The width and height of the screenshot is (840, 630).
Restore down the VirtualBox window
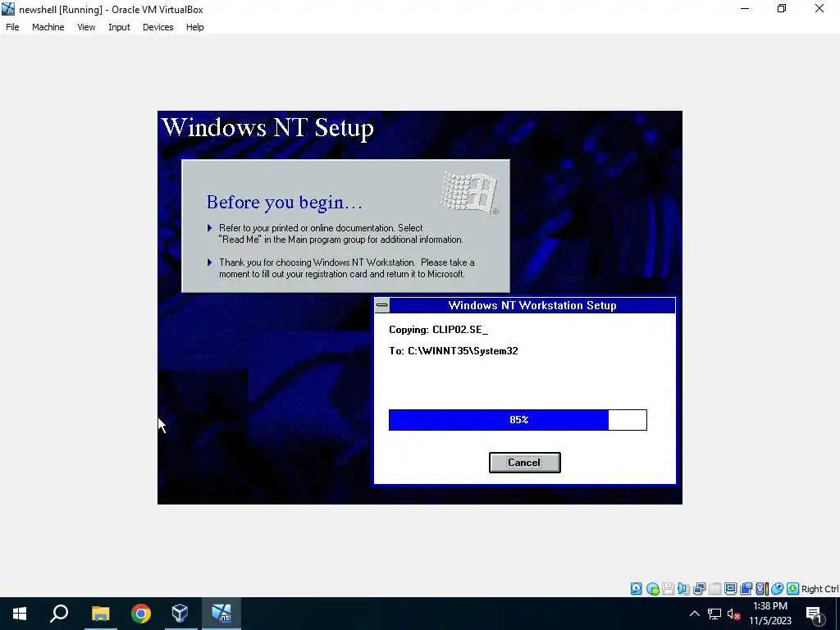click(x=782, y=8)
